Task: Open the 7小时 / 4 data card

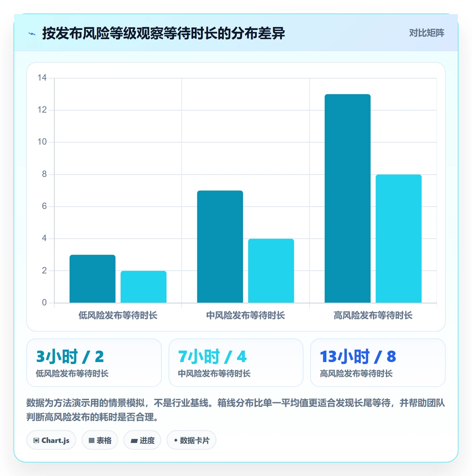Action: 236,363
